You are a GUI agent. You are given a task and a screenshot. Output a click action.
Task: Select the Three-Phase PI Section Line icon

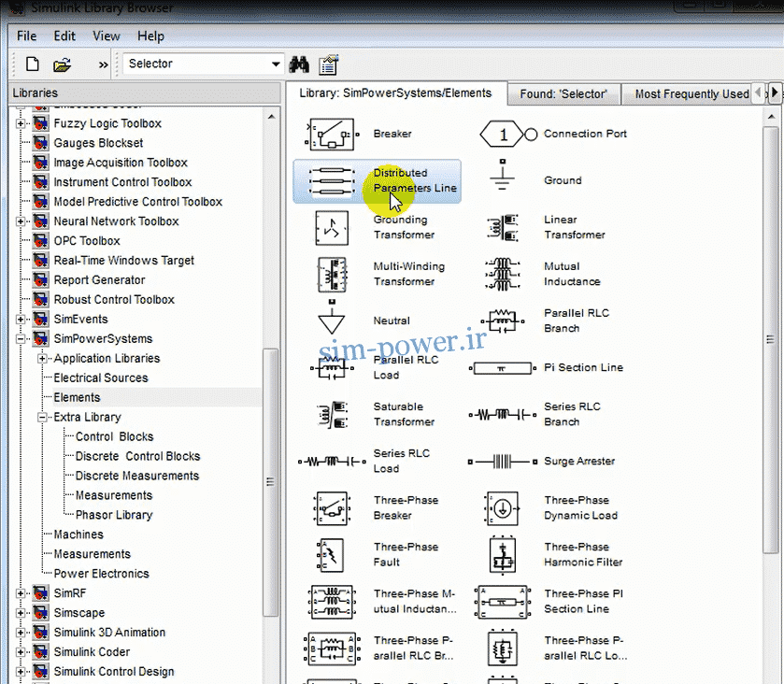pos(503,602)
